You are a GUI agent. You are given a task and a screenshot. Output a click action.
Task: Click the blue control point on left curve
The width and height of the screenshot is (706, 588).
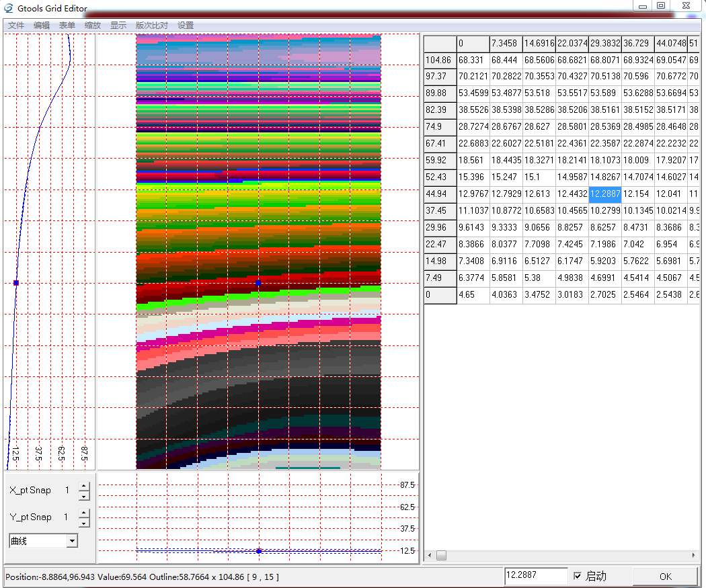pyautogui.click(x=16, y=283)
